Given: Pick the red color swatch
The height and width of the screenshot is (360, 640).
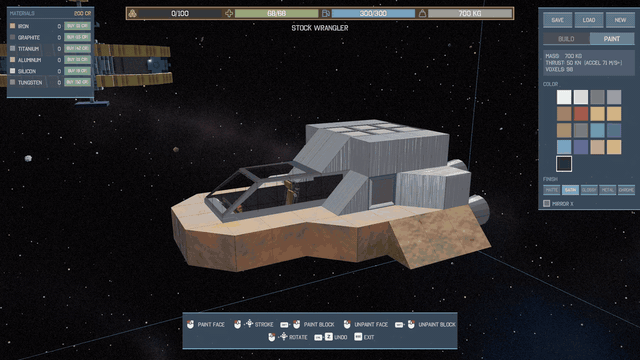Looking at the screenshot, I should 581,114.
